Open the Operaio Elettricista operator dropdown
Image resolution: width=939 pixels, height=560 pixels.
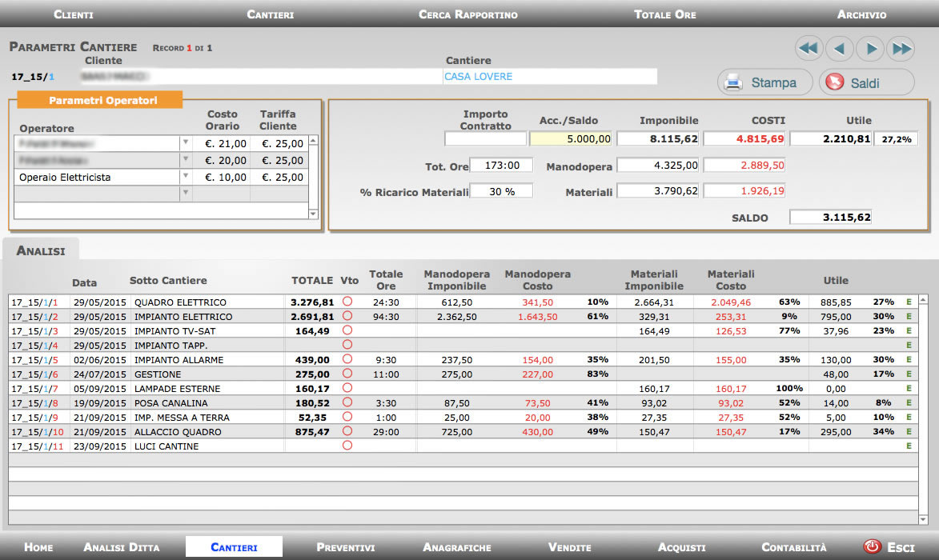[187, 178]
